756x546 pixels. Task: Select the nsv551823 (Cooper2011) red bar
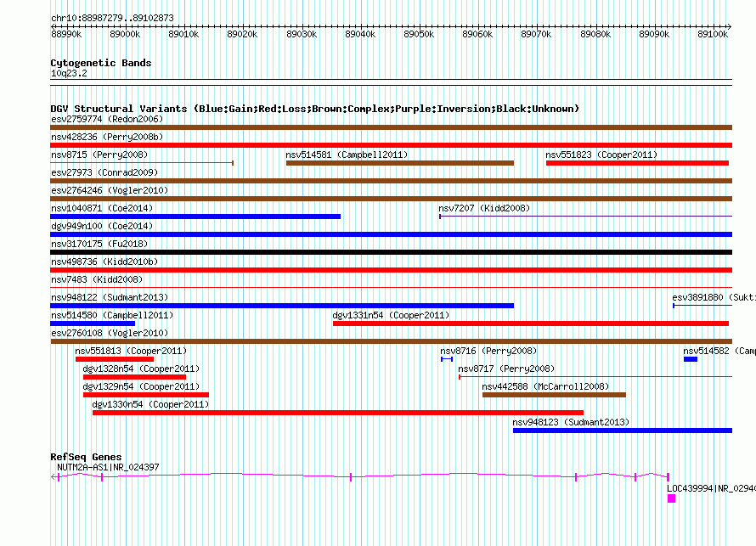[637, 163]
